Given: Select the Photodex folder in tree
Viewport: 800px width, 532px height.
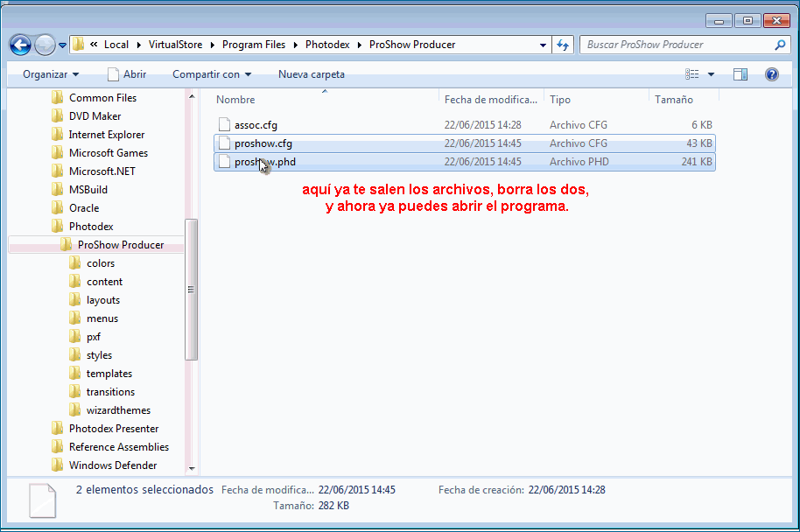Looking at the screenshot, I should coord(91,226).
